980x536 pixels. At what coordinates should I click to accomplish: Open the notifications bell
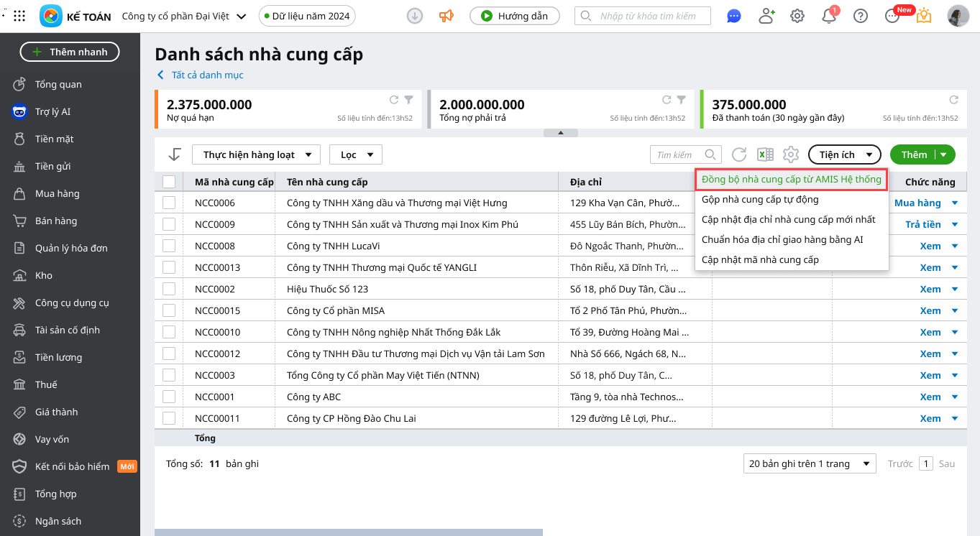828,16
